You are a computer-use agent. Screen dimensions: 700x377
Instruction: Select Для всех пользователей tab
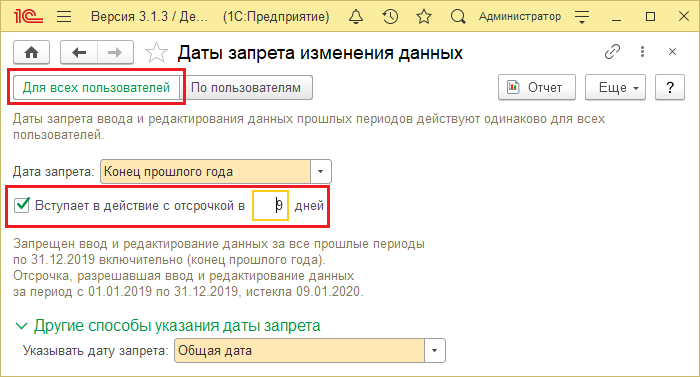pos(96,88)
